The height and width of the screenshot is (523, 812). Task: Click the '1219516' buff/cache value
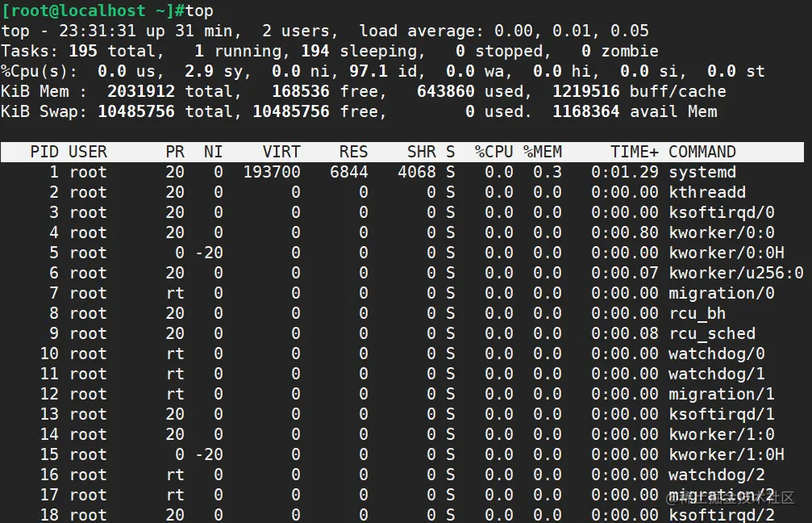(x=585, y=92)
